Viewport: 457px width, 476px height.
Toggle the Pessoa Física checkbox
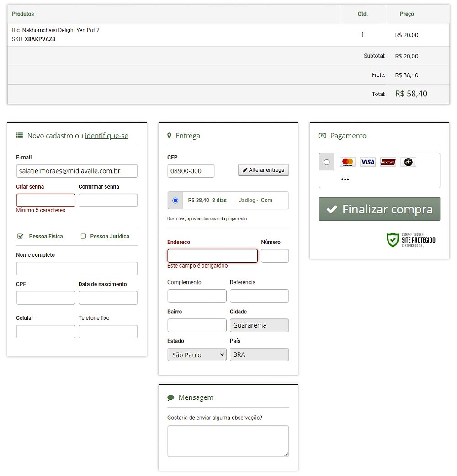20,236
